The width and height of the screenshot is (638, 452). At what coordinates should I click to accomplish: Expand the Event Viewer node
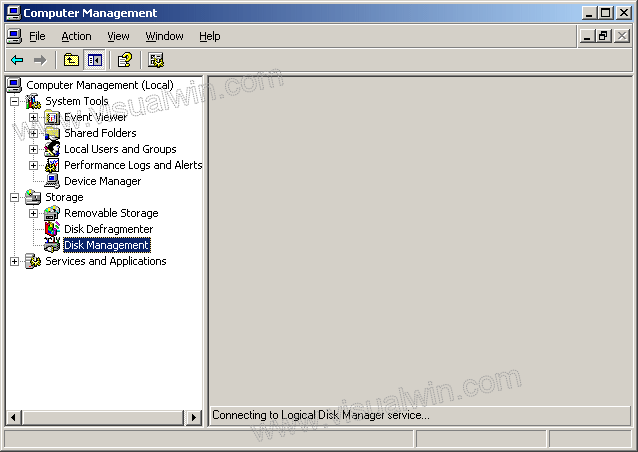pos(33,117)
